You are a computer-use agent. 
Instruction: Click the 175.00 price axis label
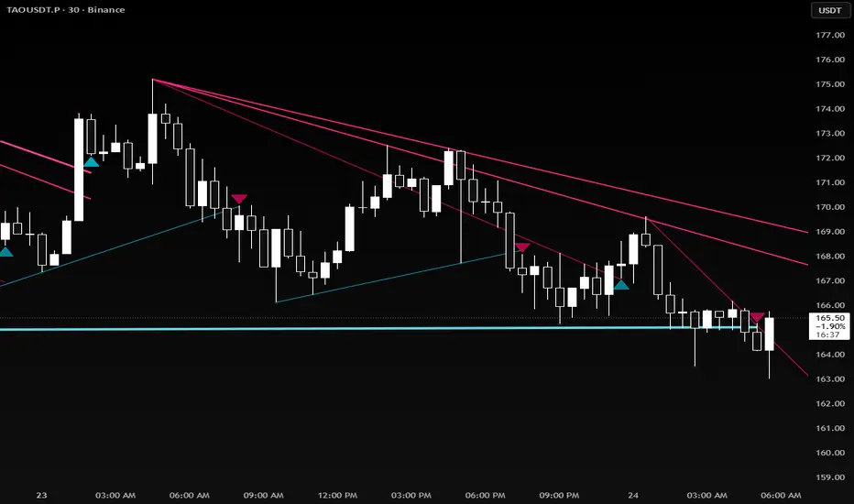(x=830, y=84)
